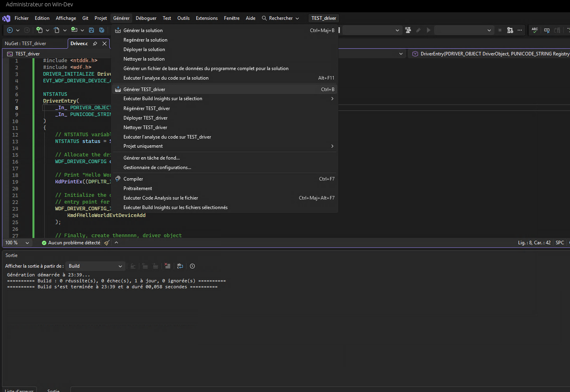Open the add project dropdown arrow

coord(82,30)
